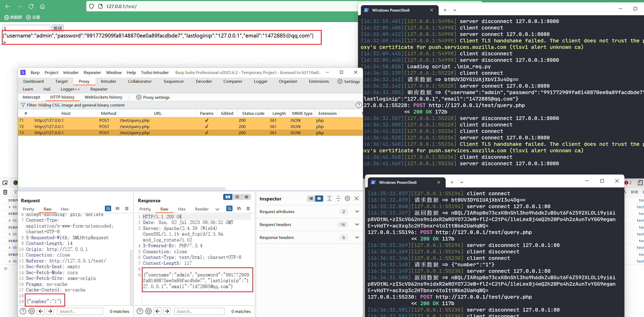The width and height of the screenshot is (644, 317).
Task: Toggle non-printable characters in Request panel
Action: coord(117,209)
